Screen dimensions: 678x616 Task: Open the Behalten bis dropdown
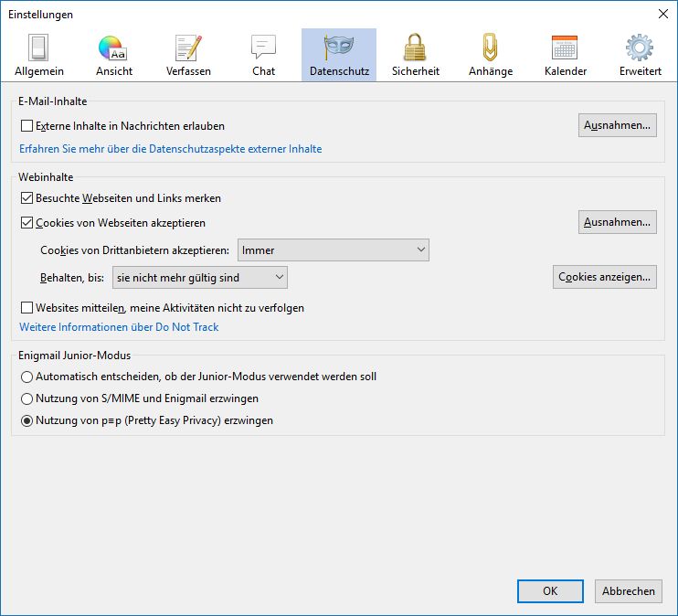pyautogui.click(x=200, y=277)
